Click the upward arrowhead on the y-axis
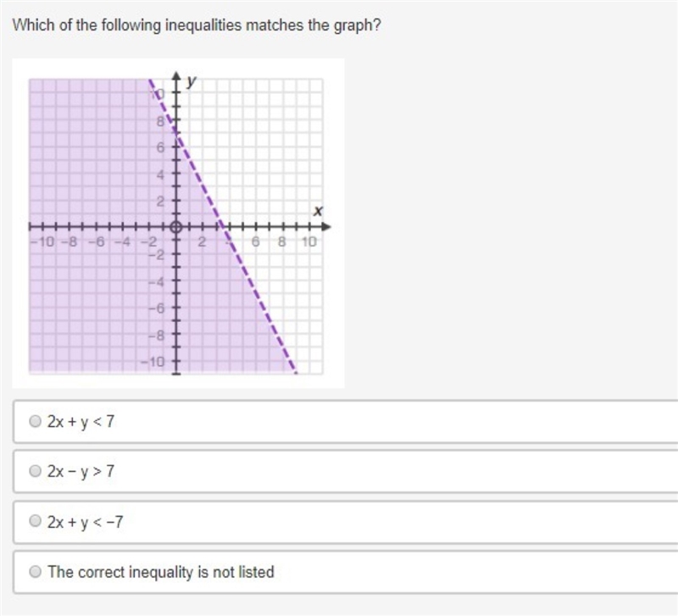Viewport: 678px width, 616px height. coord(176,75)
